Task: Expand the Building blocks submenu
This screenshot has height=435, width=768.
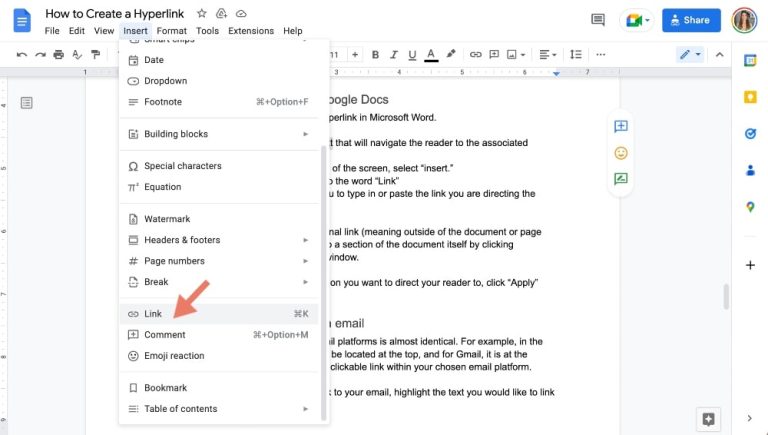Action: click(x=219, y=134)
